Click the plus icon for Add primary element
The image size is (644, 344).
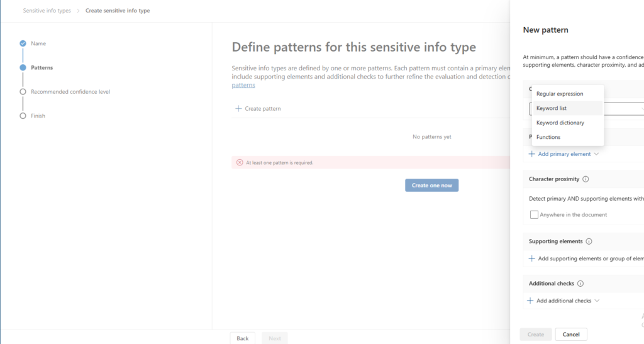tap(531, 154)
